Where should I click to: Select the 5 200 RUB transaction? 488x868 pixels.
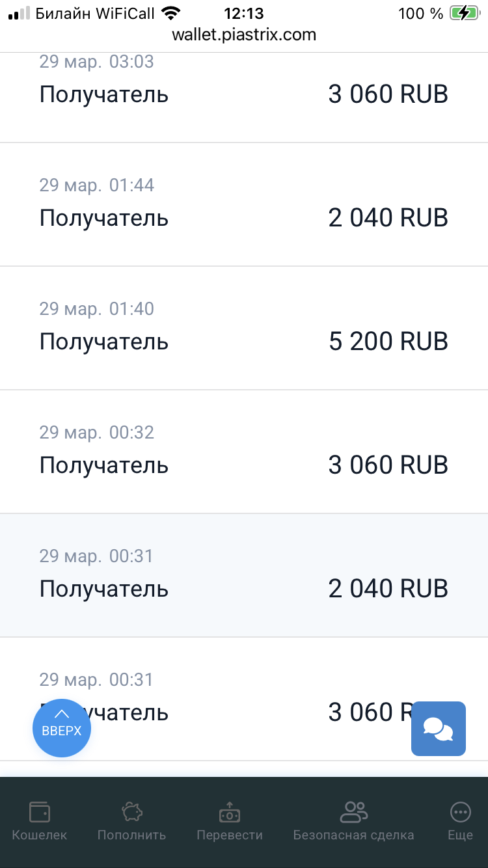(x=244, y=328)
